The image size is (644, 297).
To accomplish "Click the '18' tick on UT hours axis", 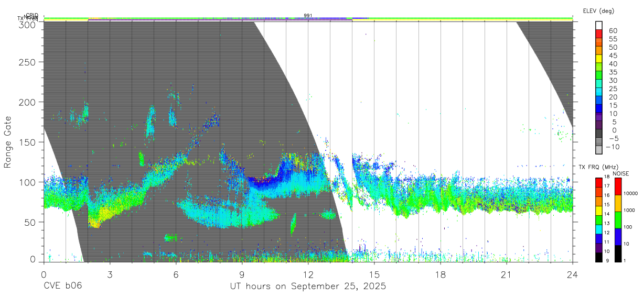I will tap(440, 274).
